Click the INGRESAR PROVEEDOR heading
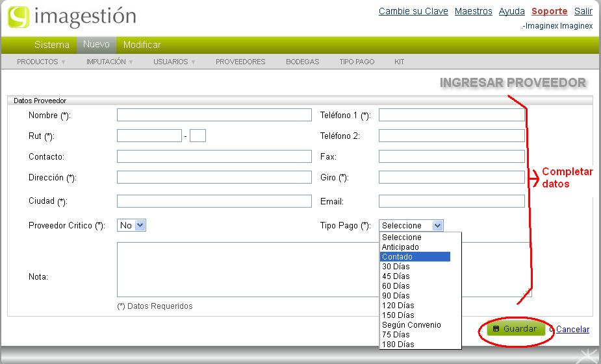Screen dimensions: 601x364 click(x=513, y=82)
